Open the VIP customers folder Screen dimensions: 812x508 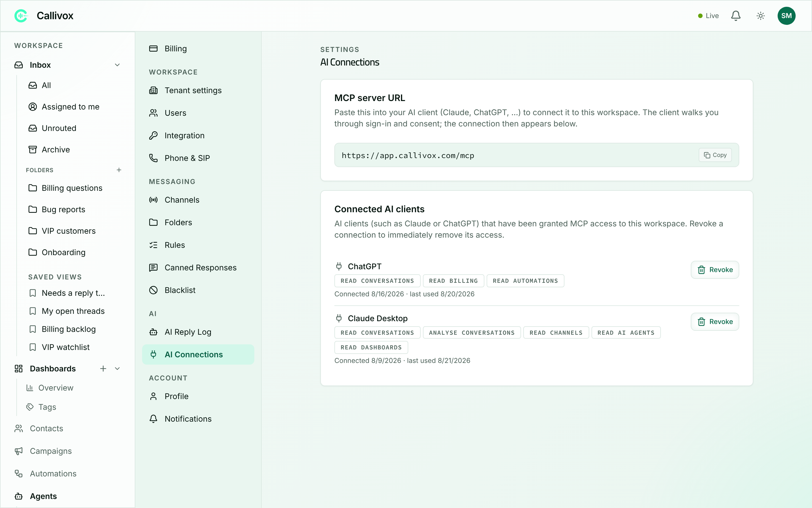pyautogui.click(x=75, y=231)
